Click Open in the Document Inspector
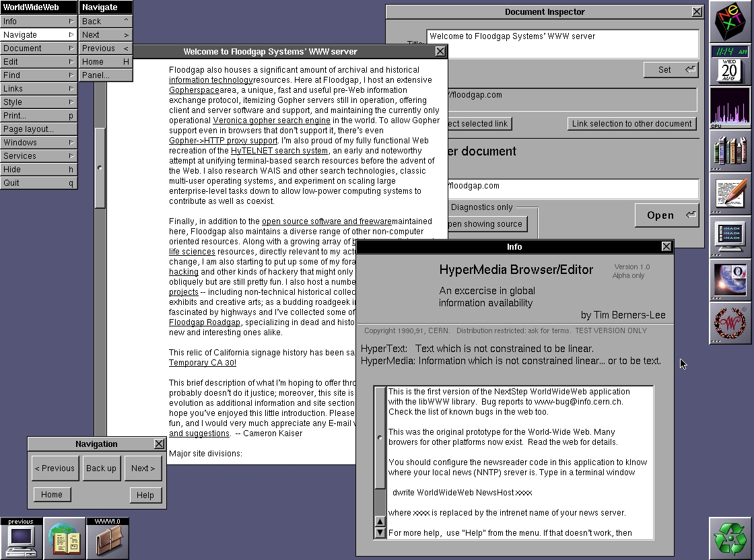 666,215
